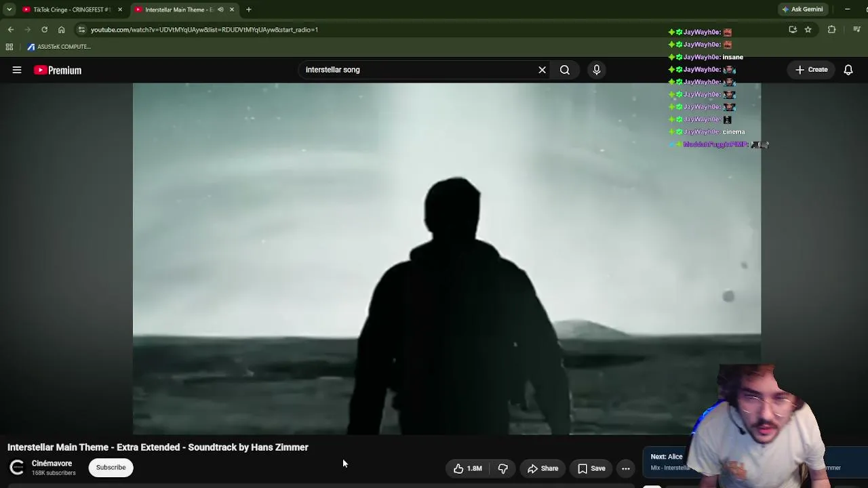Submit search with magnifier icon
868x488 pixels.
565,70
